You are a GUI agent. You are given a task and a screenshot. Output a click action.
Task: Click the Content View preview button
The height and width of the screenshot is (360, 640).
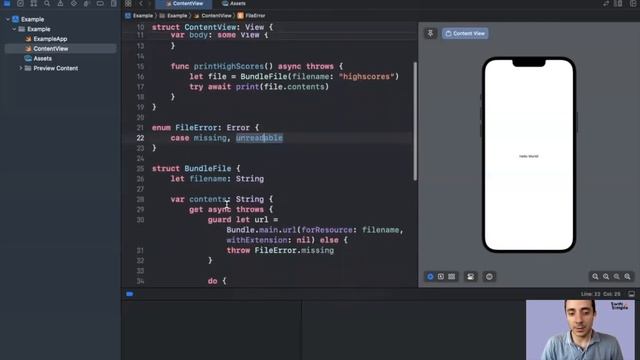(465, 33)
